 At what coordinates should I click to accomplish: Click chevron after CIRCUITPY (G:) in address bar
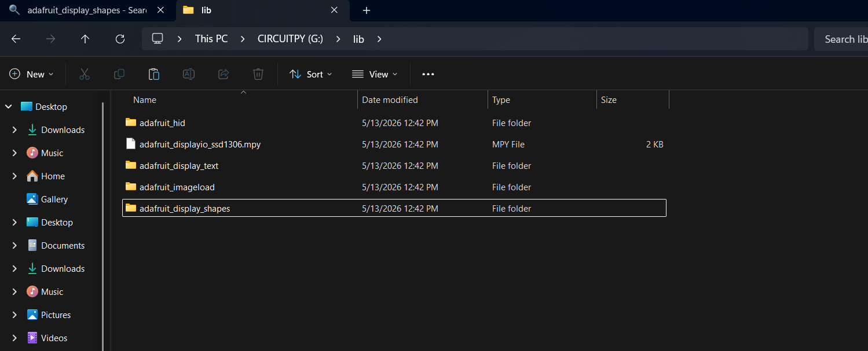tap(338, 39)
